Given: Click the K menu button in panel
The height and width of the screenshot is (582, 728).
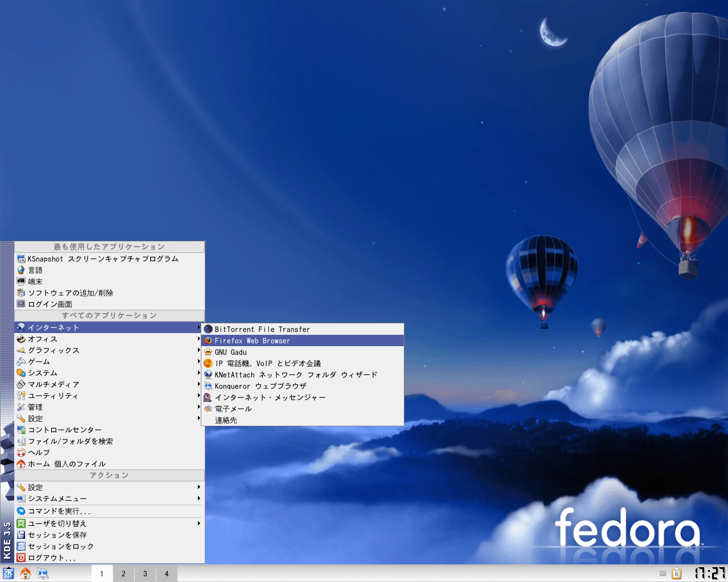Looking at the screenshot, I should point(8,573).
